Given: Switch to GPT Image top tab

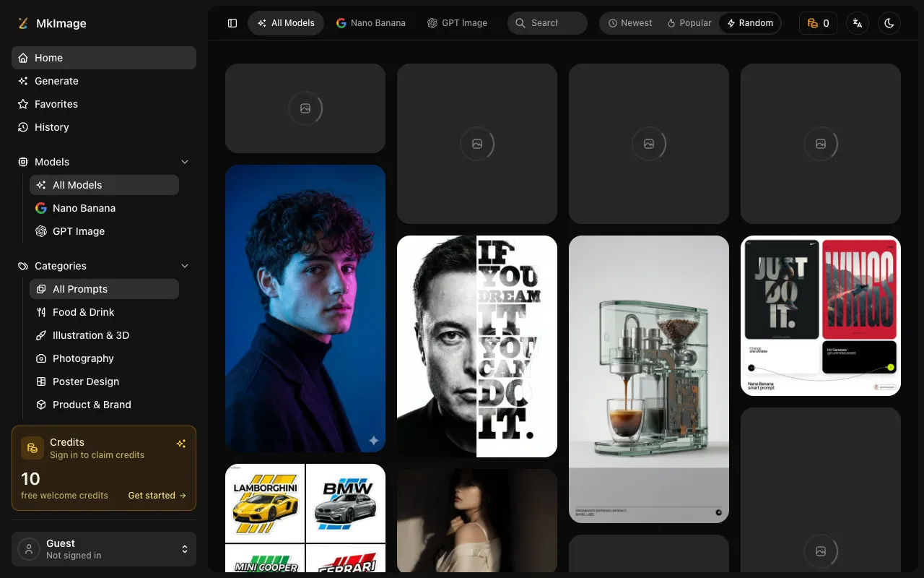Looking at the screenshot, I should click(x=457, y=23).
